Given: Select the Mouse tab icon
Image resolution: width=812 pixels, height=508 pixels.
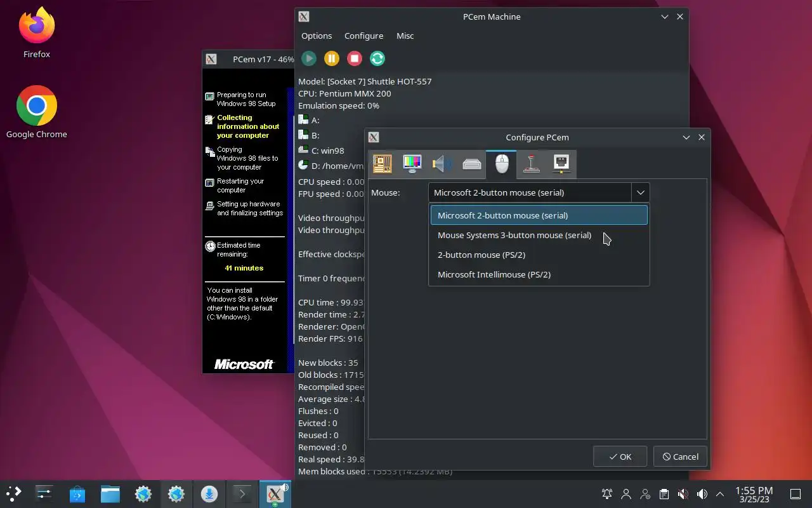Looking at the screenshot, I should point(502,164).
